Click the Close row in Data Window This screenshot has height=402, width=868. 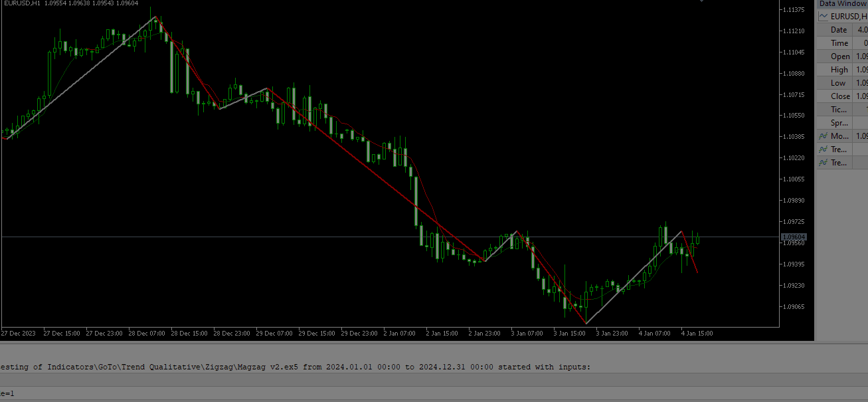[x=842, y=96]
